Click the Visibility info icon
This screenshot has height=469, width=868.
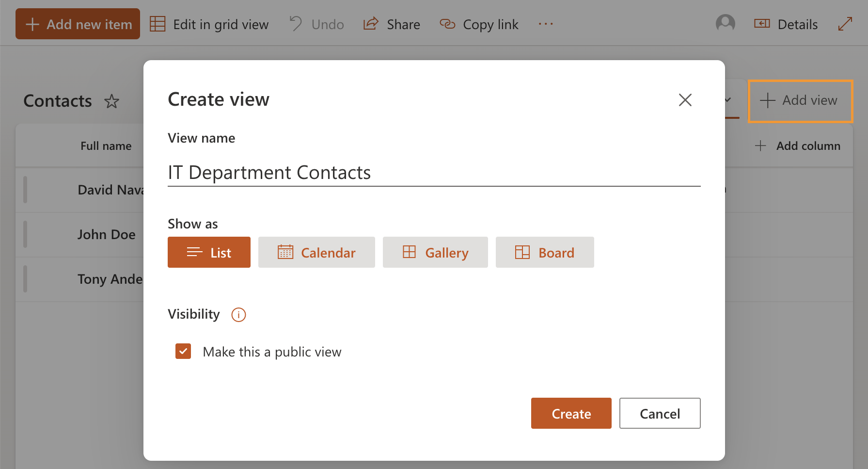[x=238, y=314]
